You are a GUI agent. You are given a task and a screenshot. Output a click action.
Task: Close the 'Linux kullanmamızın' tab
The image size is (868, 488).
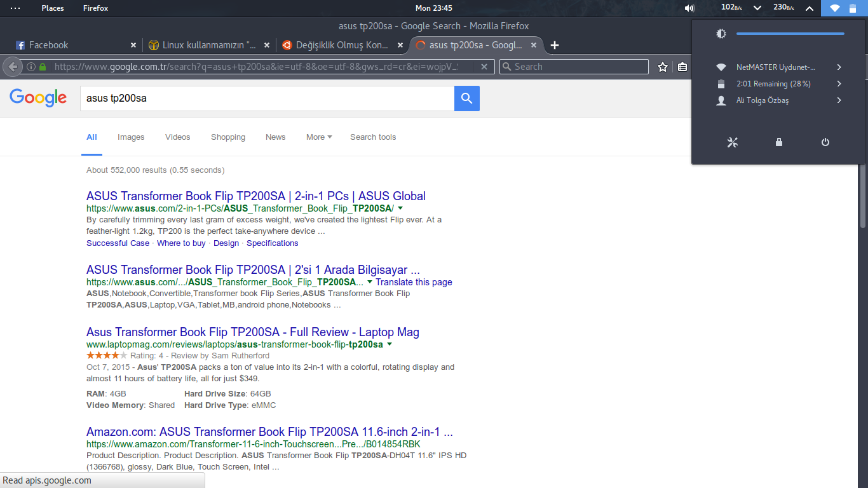point(267,45)
